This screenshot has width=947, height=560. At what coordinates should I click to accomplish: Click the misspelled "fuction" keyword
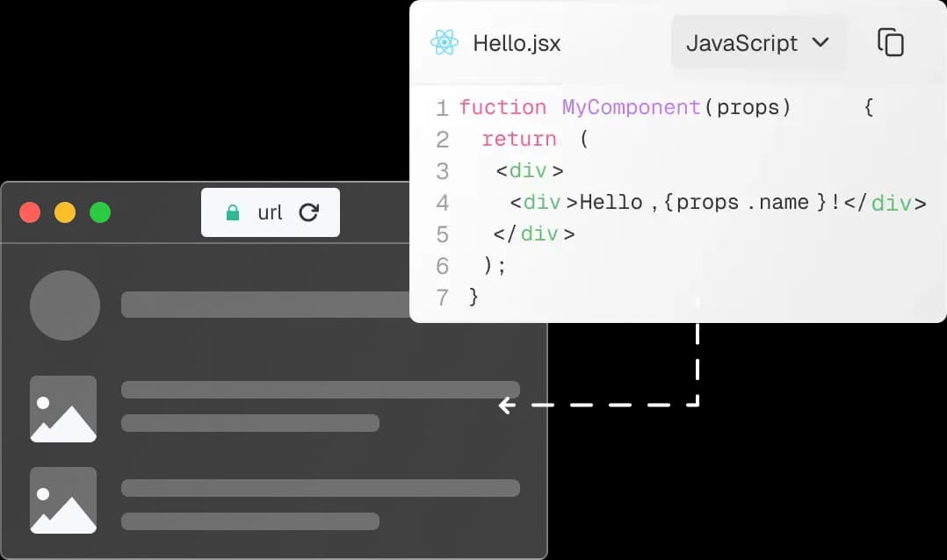(502, 107)
